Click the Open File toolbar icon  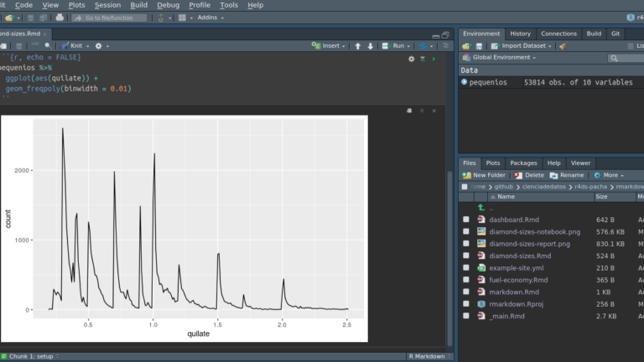9,18
